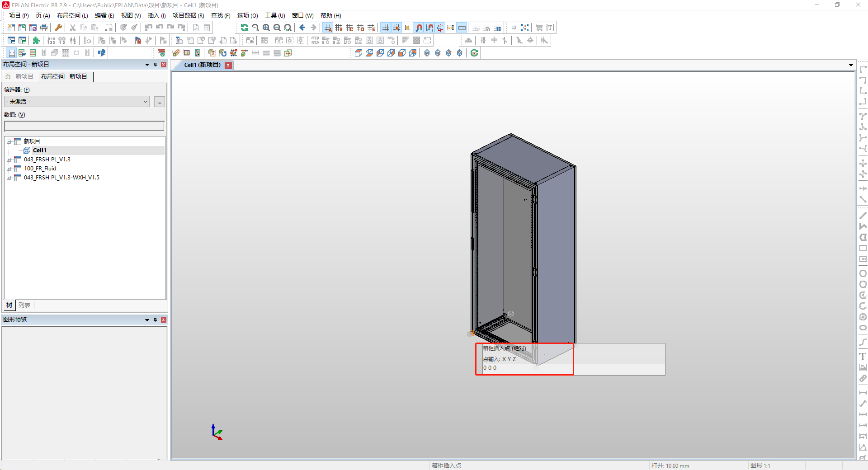The image size is (868, 470).
Task: Activate the 3D view rotate tool
Action: pos(474,53)
